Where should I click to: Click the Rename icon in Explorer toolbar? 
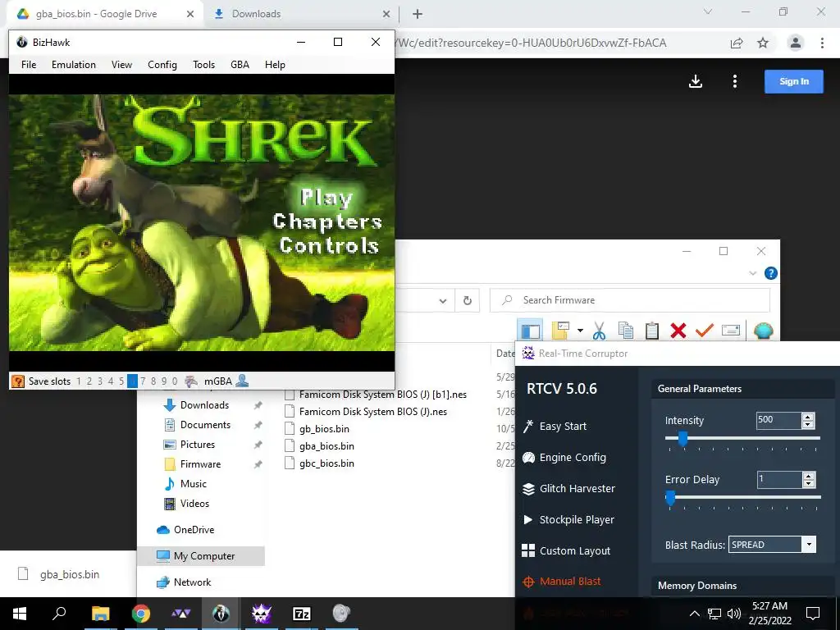point(731,330)
